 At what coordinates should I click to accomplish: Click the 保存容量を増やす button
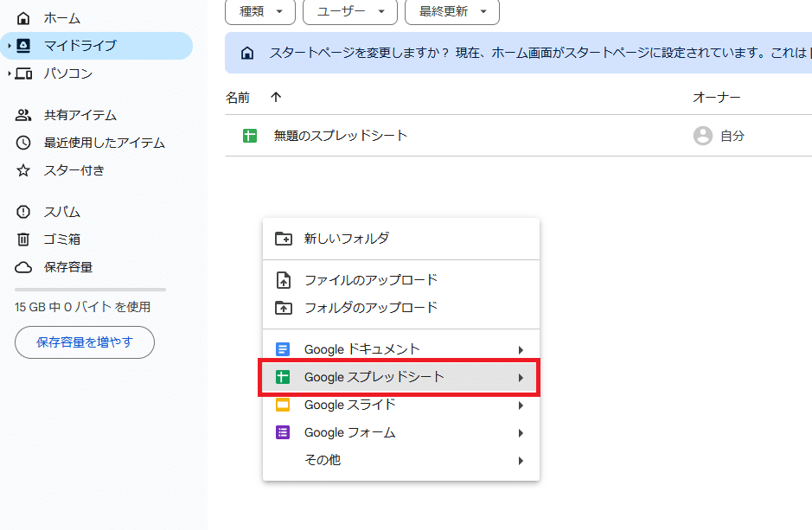coord(85,342)
